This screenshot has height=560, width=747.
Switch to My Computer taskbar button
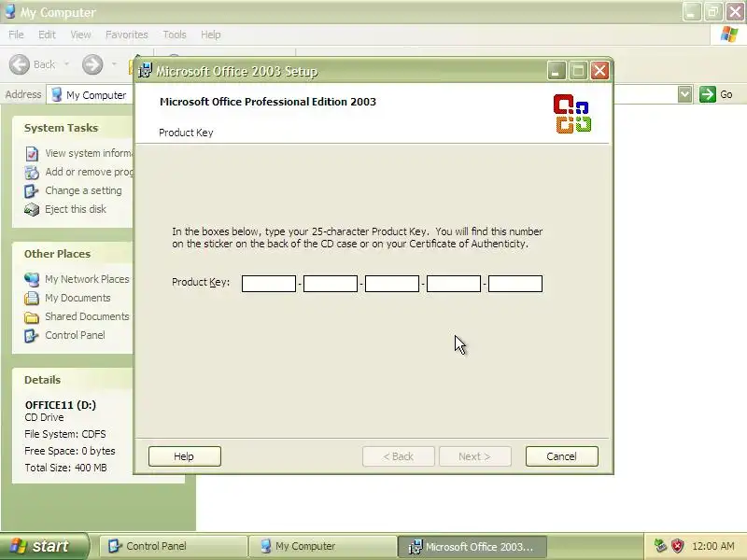(322, 546)
